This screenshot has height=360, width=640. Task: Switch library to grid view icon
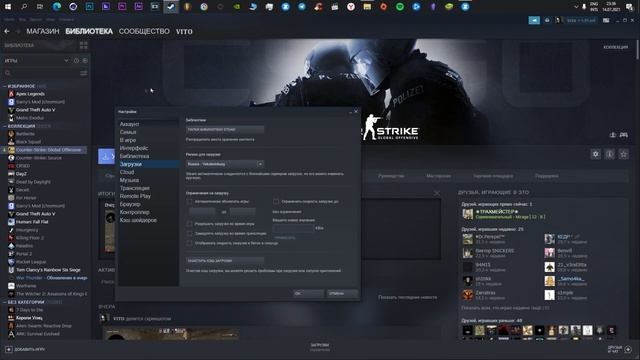click(84, 45)
